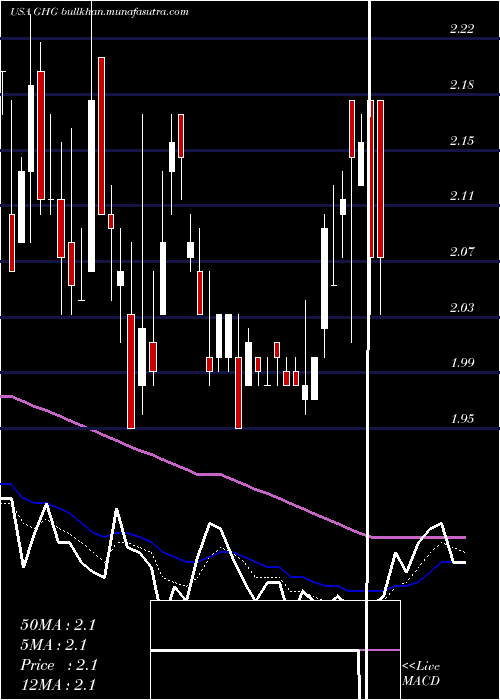Click the 2.11 price axis label

462,196
